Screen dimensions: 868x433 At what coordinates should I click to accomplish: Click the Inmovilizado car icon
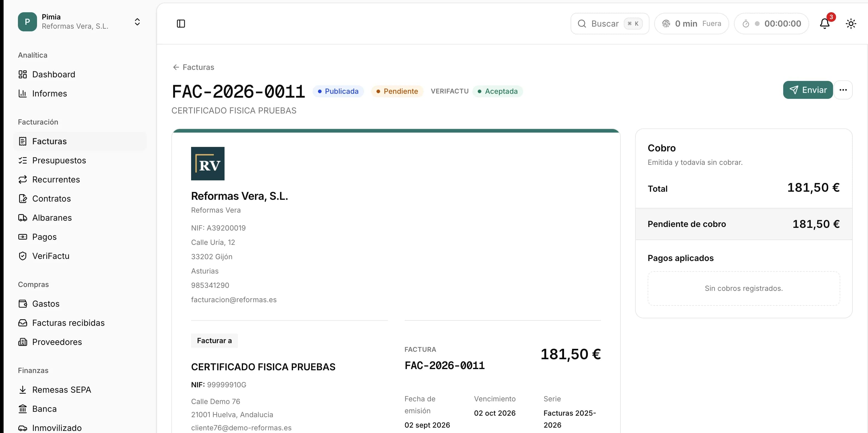(x=23, y=428)
